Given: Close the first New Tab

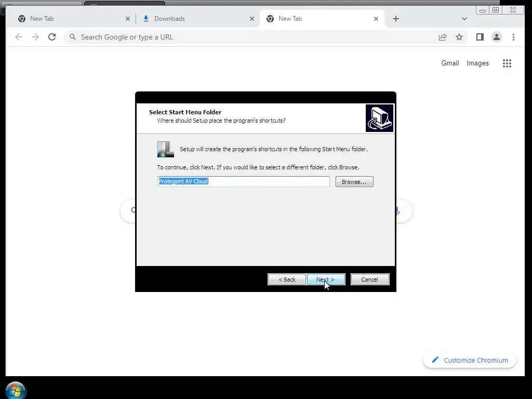Looking at the screenshot, I should [128, 19].
